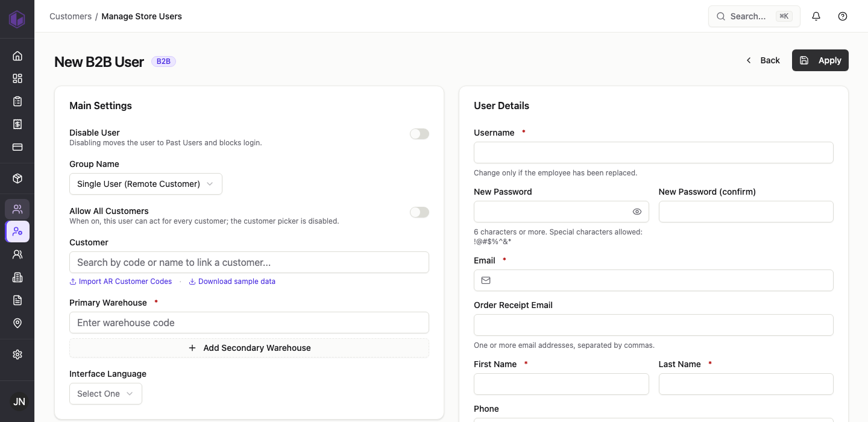
Task: Open the settings gear icon in sidebar
Action: [x=17, y=354]
